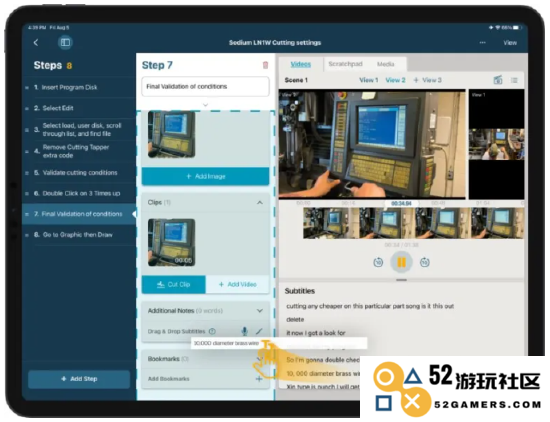The height and width of the screenshot is (422, 550).
Task: Select step 1 Insert Program Disk
Action: pyautogui.click(x=79, y=87)
